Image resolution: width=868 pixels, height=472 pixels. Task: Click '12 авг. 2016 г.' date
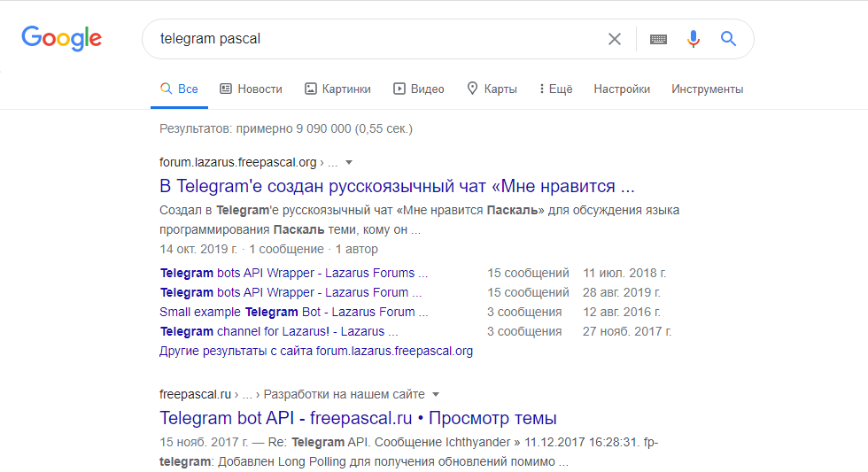point(621,312)
